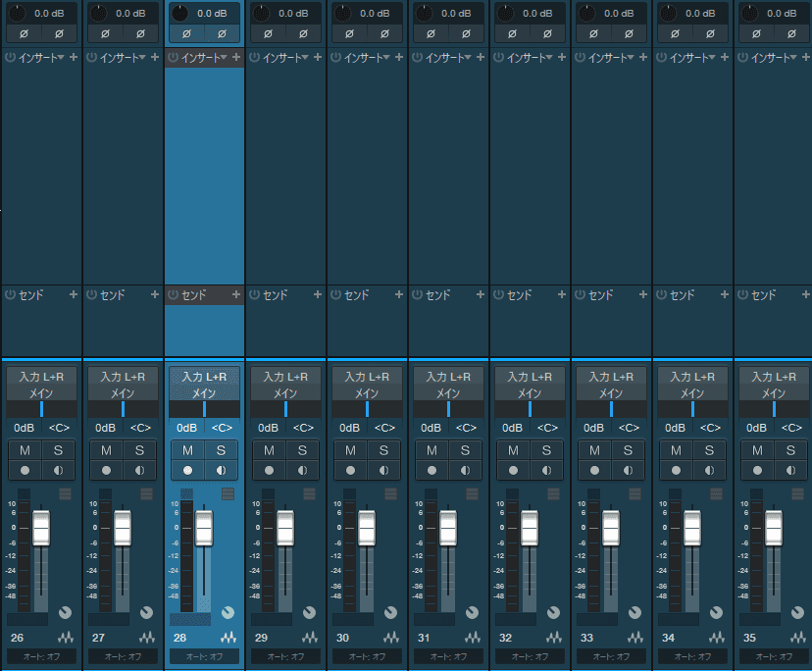
Task: Click insert power icon on channel 30
Action: point(335,57)
